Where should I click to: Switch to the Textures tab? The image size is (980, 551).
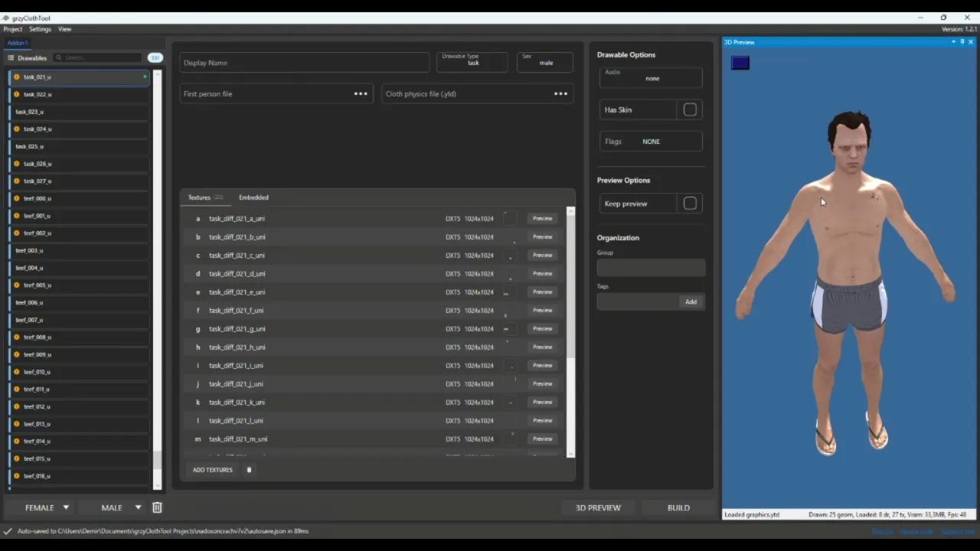click(x=205, y=197)
